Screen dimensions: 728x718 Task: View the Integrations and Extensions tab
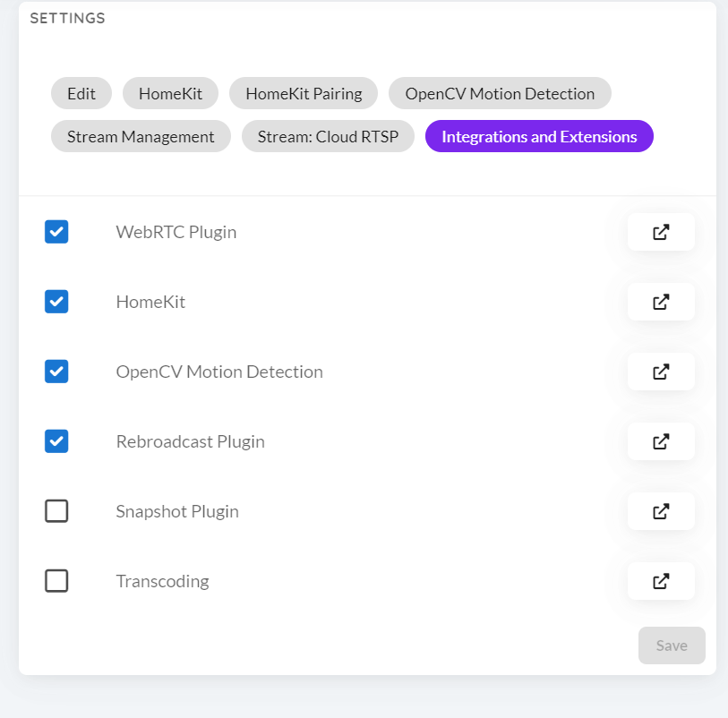point(538,136)
